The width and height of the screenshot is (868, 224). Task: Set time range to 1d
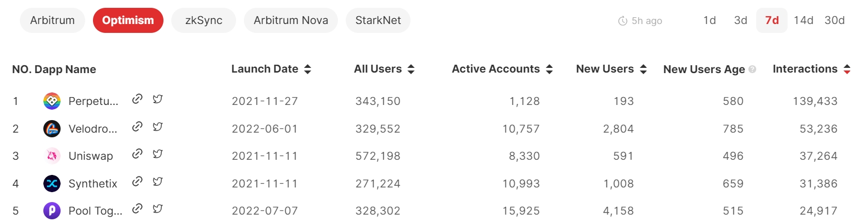tap(709, 20)
